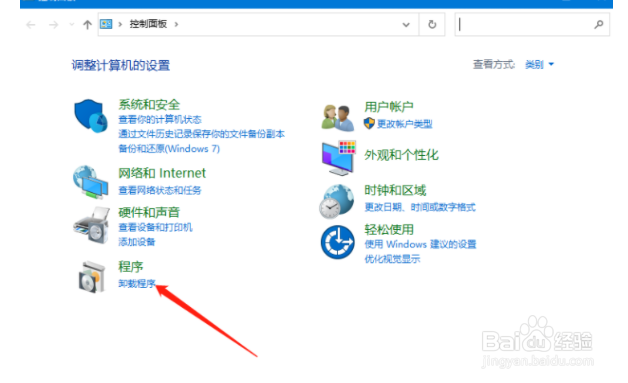Go forward with the right arrow

pos(53,25)
